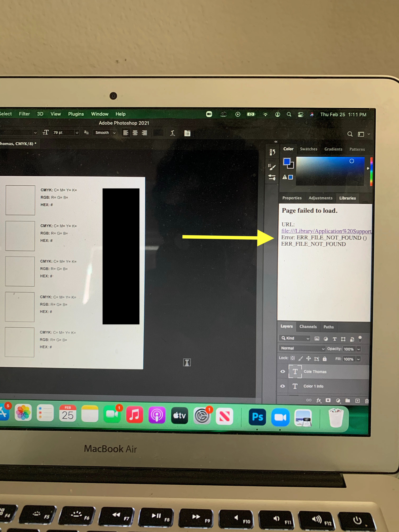Toggle the layer filtering switch
This screenshot has height=532, width=399.
(x=360, y=338)
